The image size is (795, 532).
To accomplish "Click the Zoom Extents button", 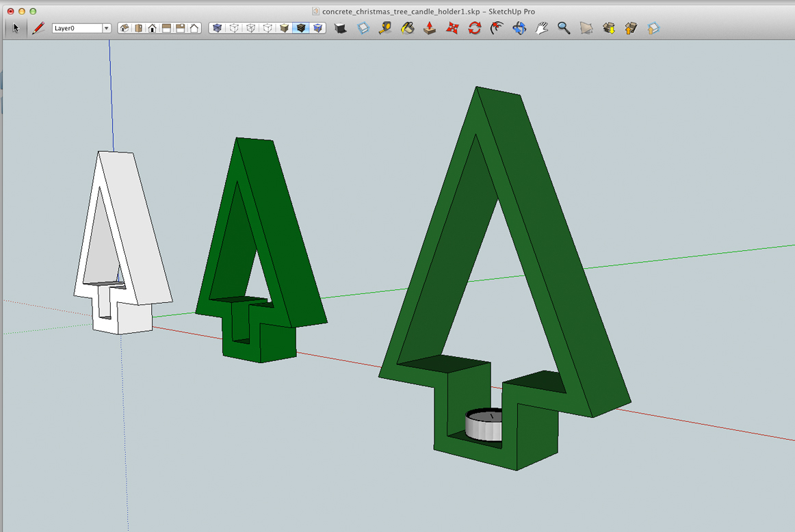I will 585,28.
